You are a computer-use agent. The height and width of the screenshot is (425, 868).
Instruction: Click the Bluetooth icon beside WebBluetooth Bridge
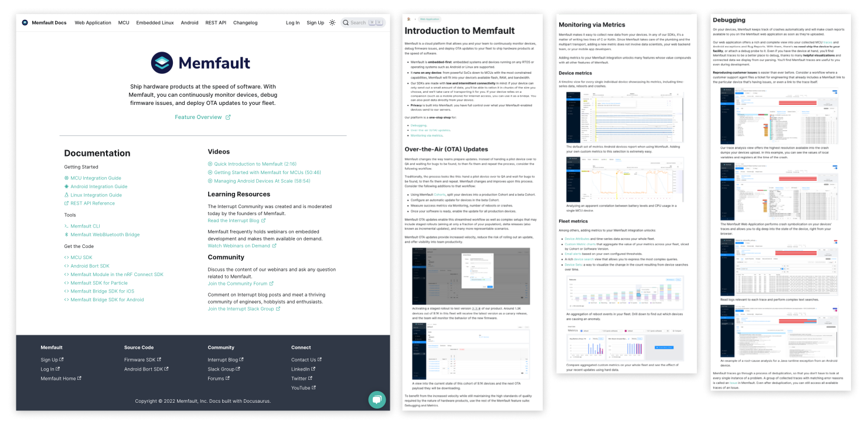(67, 234)
